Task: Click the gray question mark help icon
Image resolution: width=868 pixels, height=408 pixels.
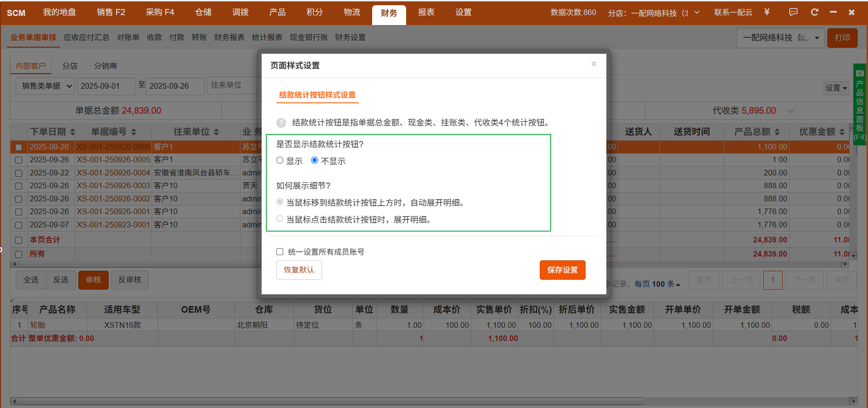Action: [x=281, y=123]
